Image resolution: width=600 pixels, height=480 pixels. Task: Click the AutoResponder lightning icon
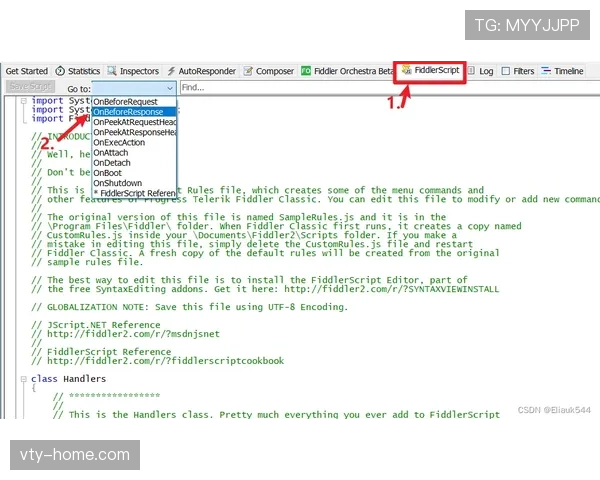tap(171, 71)
